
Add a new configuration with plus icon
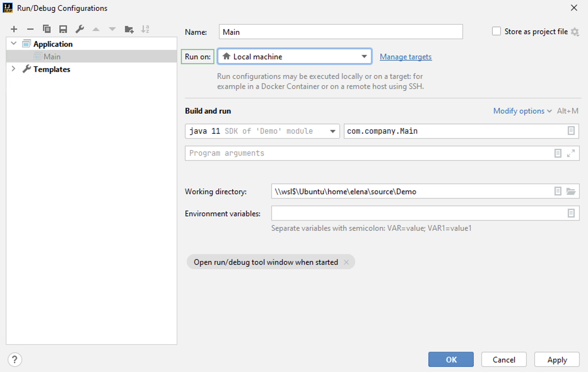tap(14, 29)
